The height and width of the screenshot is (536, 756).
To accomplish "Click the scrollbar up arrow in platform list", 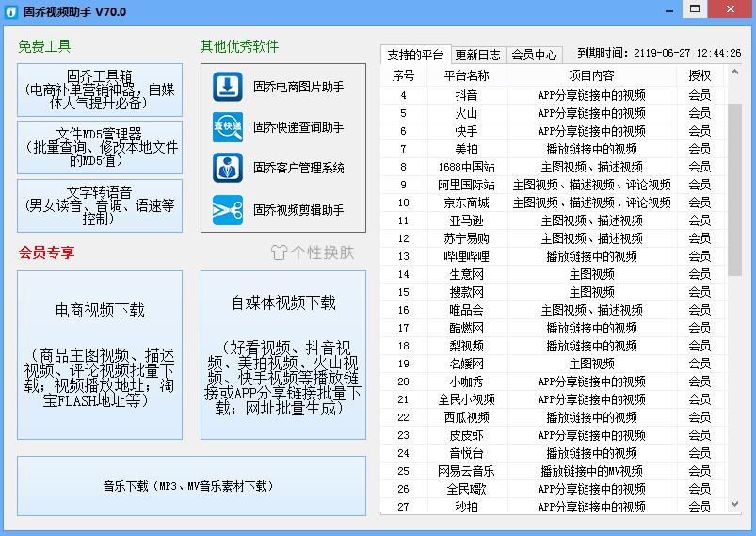I will 734,73.
